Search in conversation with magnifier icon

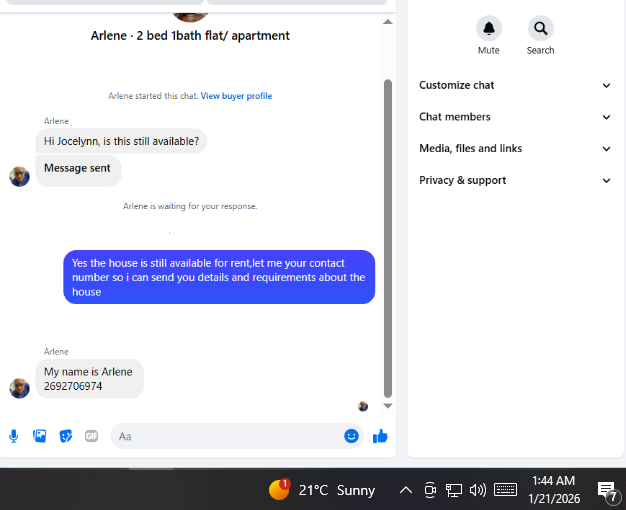541,28
